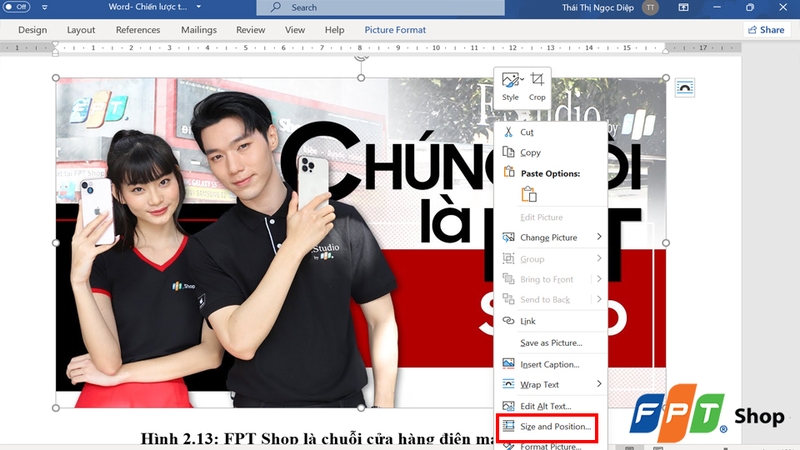Open the Mailings tab

click(x=199, y=30)
